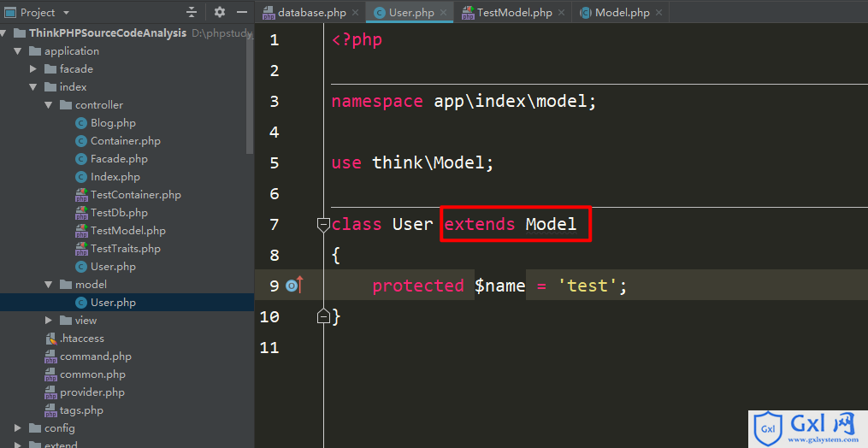Screen dimensions: 868x448
Task: Open Container.php file
Action: coord(126,141)
